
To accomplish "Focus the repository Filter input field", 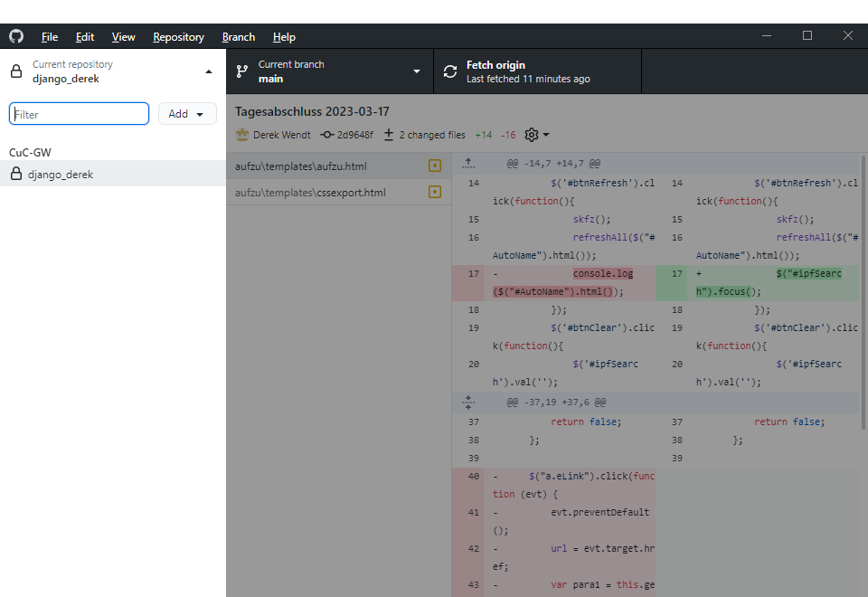I will (x=80, y=114).
